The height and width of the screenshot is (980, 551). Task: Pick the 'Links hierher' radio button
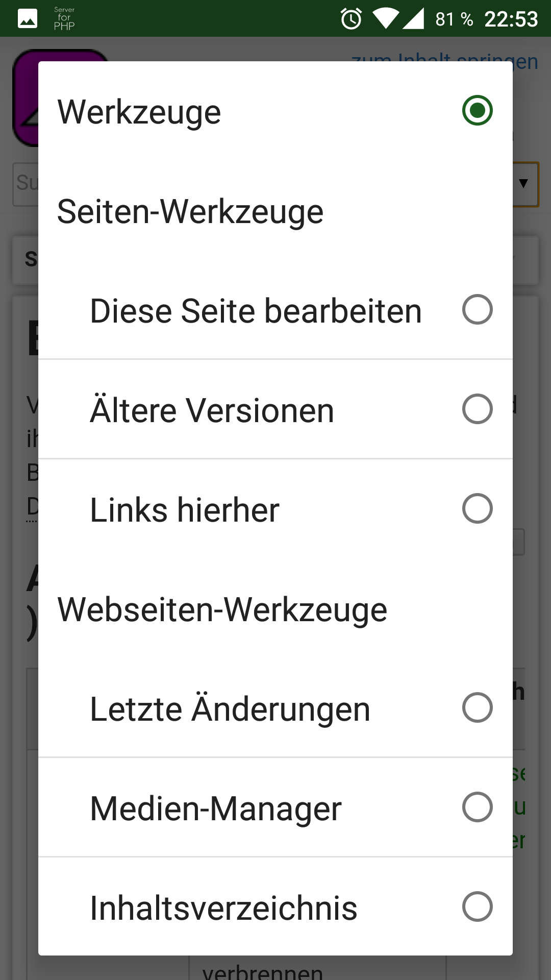[x=477, y=508]
